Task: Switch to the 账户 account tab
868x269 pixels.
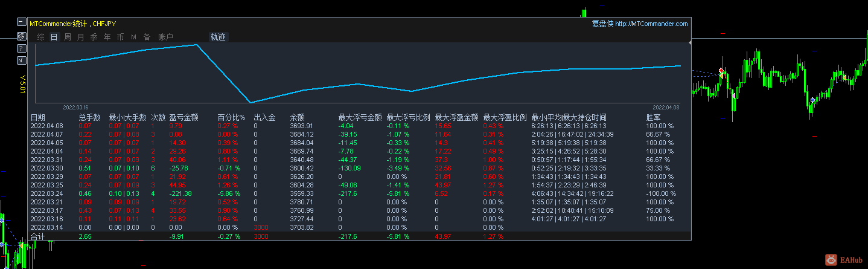Action: tap(165, 37)
